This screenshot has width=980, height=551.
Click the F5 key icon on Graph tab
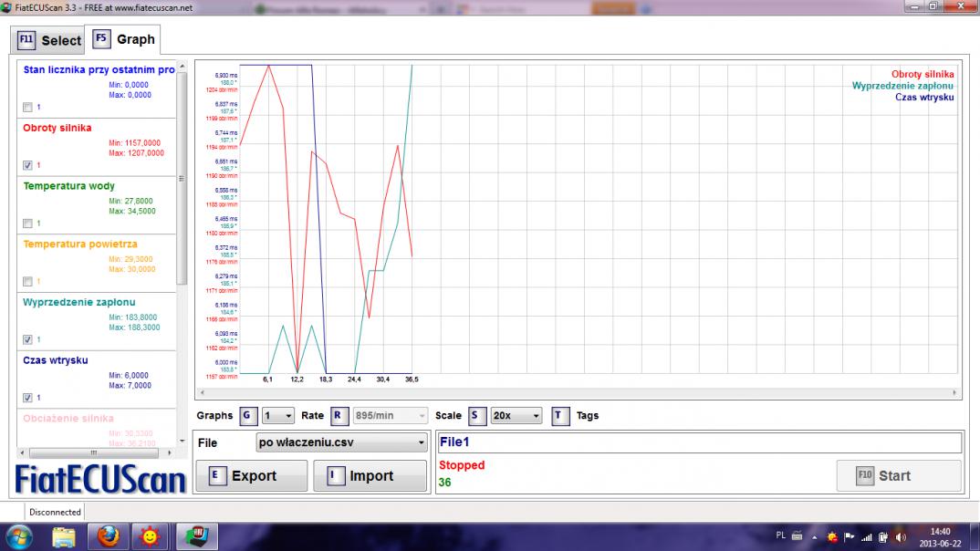(x=101, y=38)
